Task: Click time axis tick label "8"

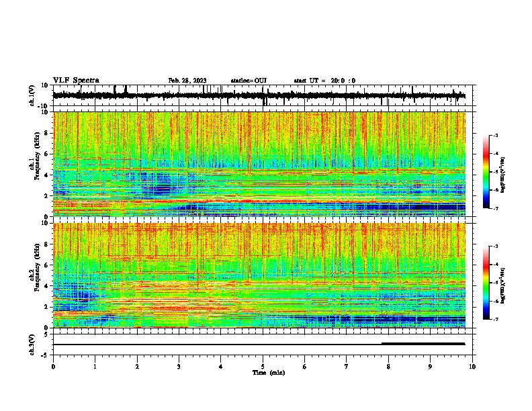Action: tap(388, 367)
